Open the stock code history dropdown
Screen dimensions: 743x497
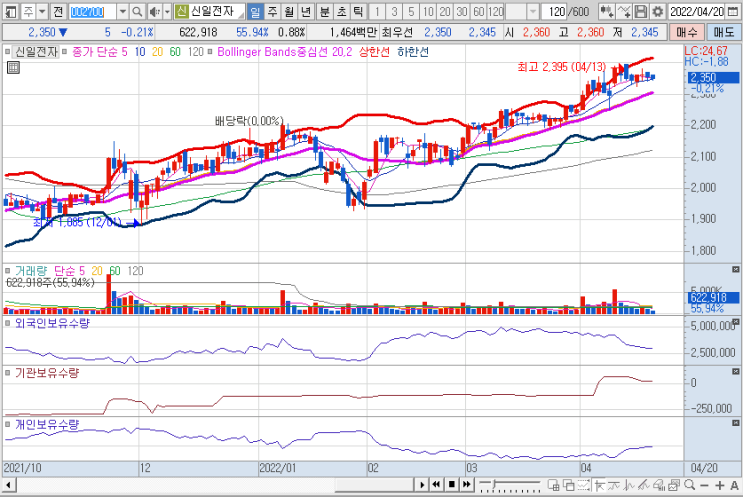[x=123, y=11]
